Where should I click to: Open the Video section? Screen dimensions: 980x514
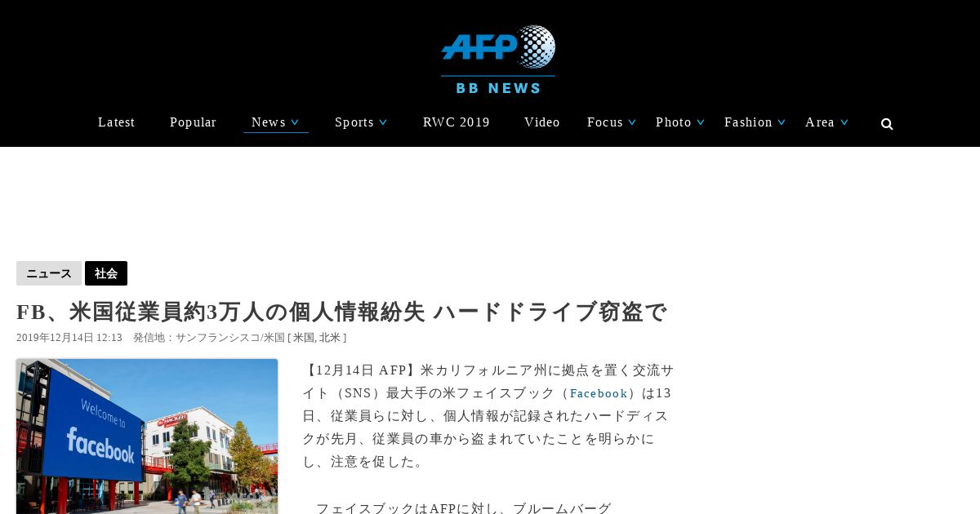[x=542, y=122]
